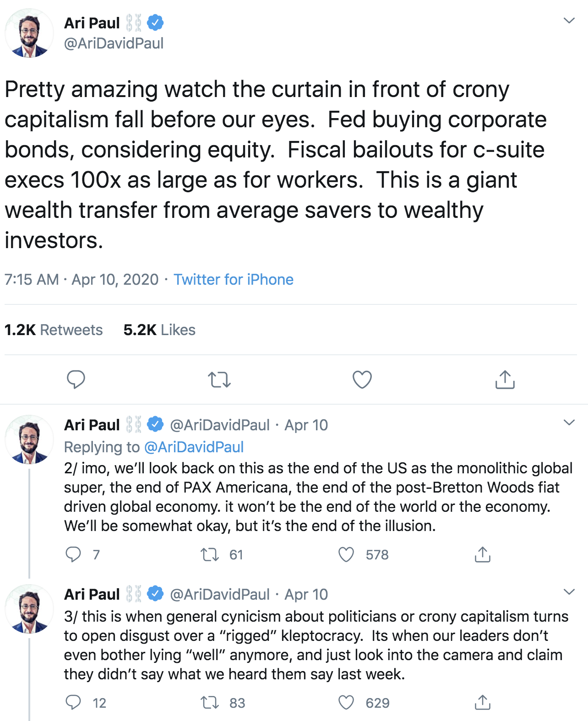
Task: Share the 3/ kleptocracy tweet
Action: (x=482, y=702)
